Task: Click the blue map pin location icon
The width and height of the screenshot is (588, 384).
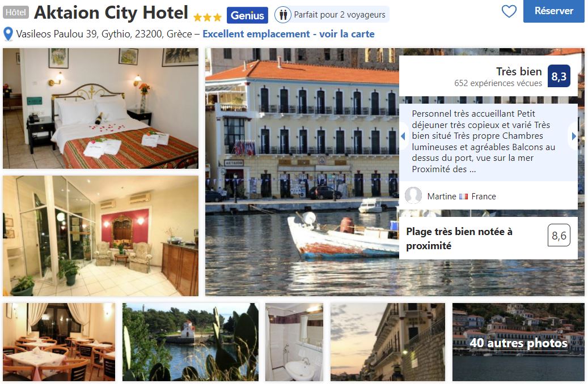Action: (8, 34)
